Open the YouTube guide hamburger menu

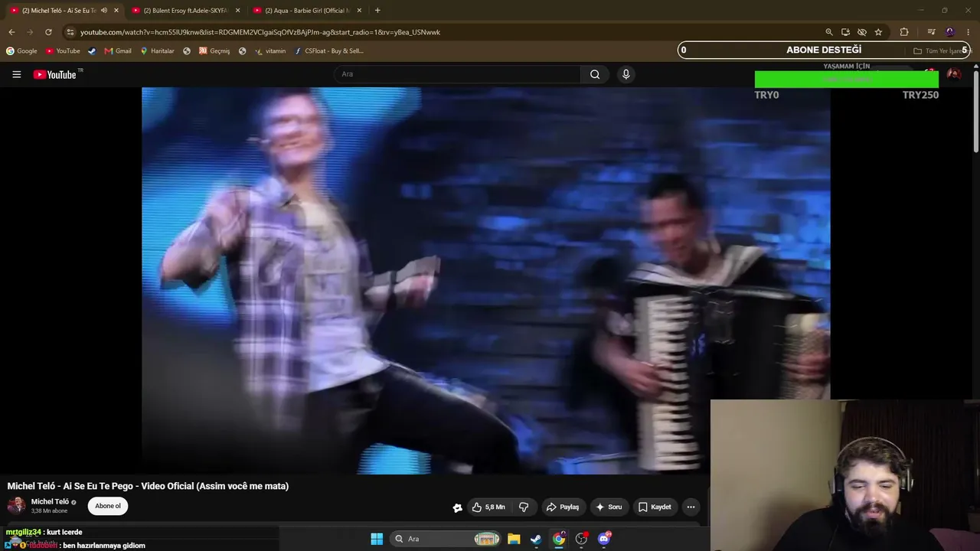[x=16, y=74]
